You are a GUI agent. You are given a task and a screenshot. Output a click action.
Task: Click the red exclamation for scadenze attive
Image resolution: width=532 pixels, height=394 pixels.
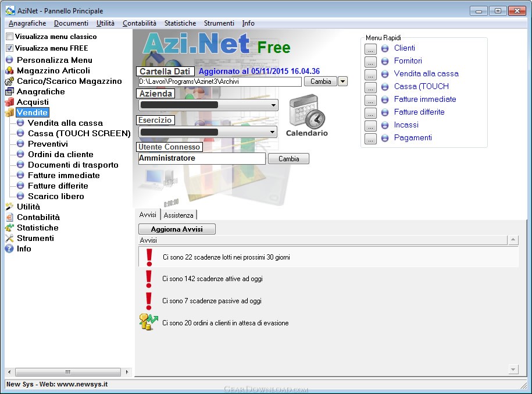click(149, 279)
